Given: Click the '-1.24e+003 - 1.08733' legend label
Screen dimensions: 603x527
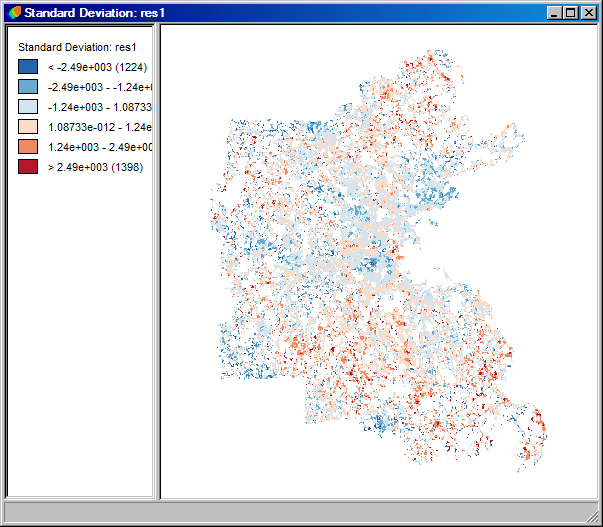Looking at the screenshot, I should pyautogui.click(x=100, y=107).
